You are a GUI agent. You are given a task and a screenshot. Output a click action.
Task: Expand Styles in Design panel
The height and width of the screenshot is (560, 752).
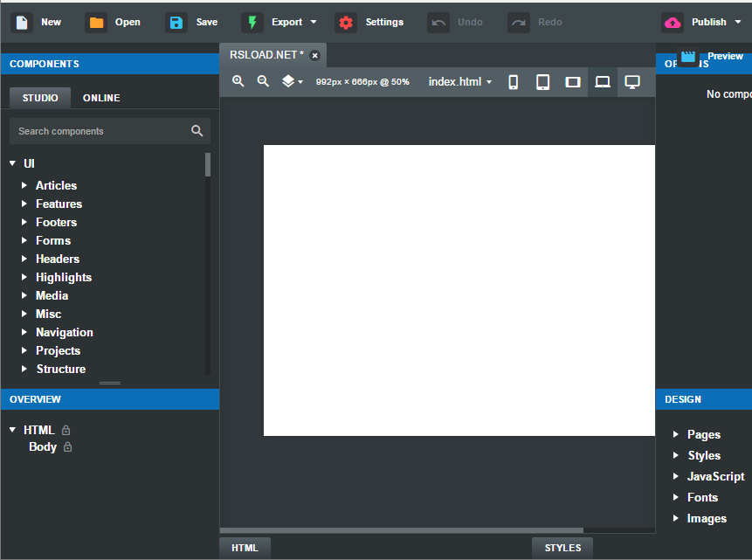pos(676,455)
